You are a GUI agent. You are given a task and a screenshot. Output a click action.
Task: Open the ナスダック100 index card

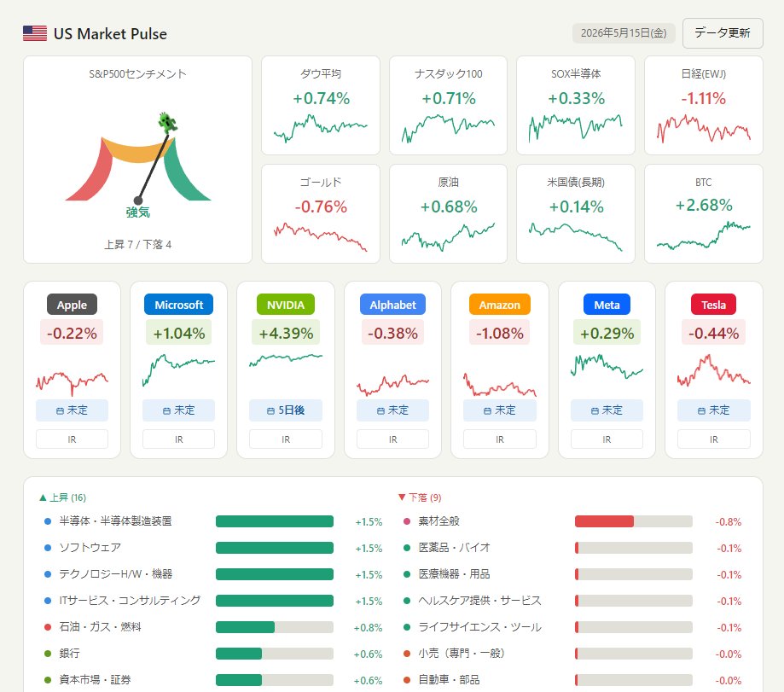(448, 106)
